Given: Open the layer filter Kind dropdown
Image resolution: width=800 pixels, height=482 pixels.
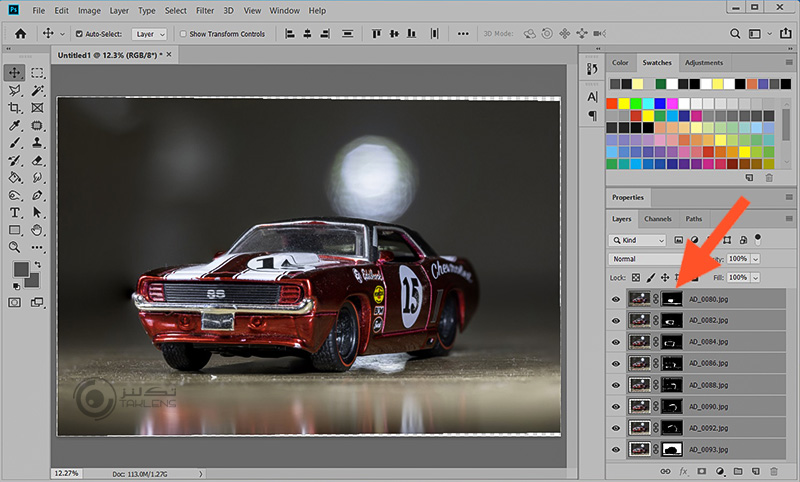Looking at the screenshot, I should coord(639,241).
